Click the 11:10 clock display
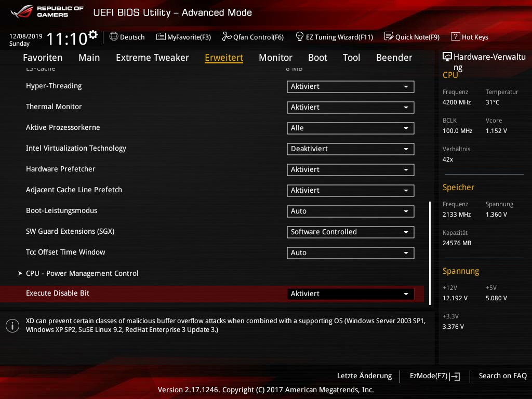532x399 pixels. coord(67,38)
